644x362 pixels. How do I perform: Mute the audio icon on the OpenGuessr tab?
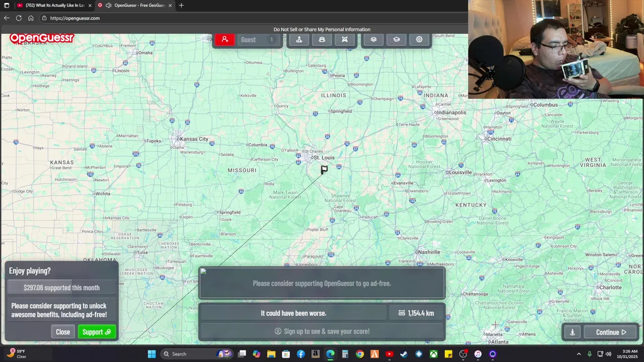tap(108, 6)
